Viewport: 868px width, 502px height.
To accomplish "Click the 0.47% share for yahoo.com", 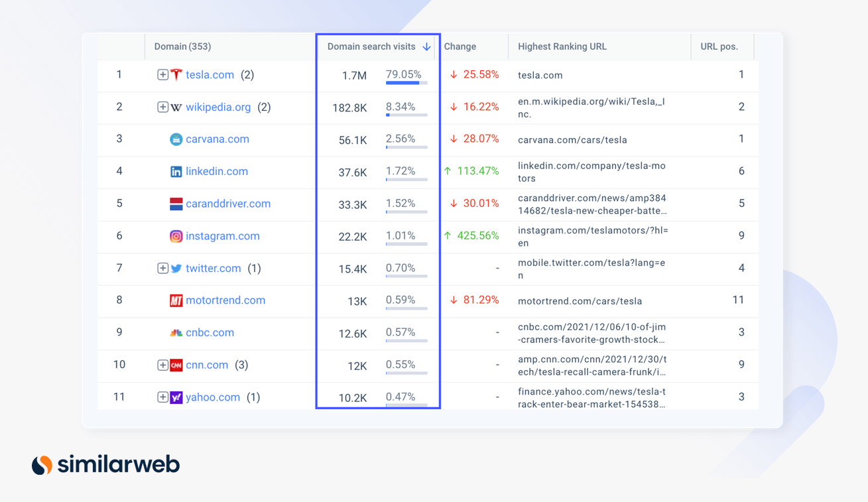I will 401,397.
